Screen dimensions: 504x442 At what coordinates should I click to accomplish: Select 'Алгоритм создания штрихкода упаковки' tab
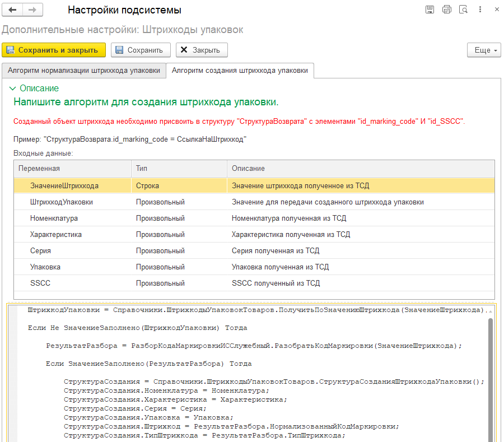click(x=240, y=71)
